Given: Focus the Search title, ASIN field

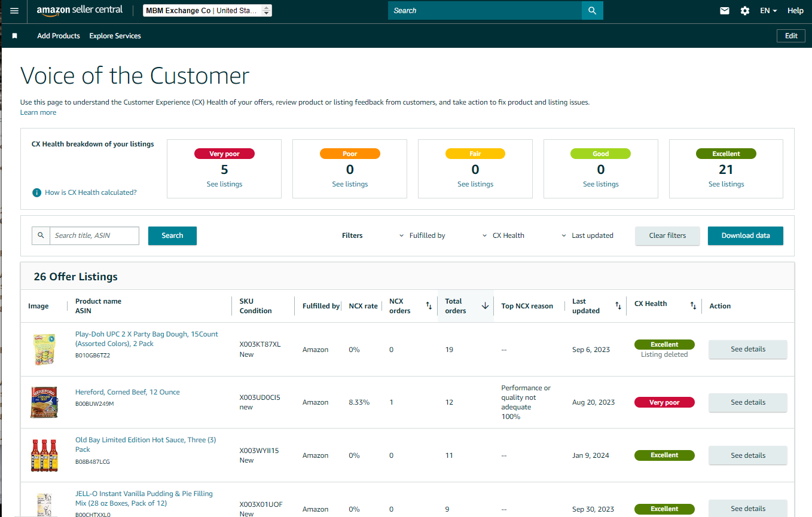Looking at the screenshot, I should tap(94, 235).
